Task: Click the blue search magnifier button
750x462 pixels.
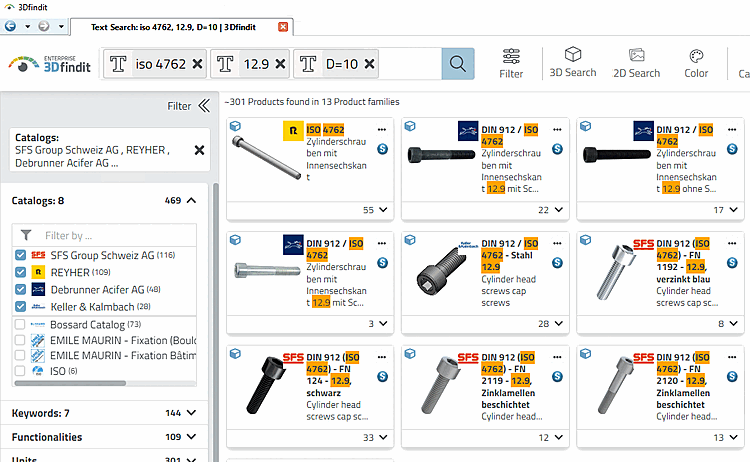Action: tap(458, 64)
